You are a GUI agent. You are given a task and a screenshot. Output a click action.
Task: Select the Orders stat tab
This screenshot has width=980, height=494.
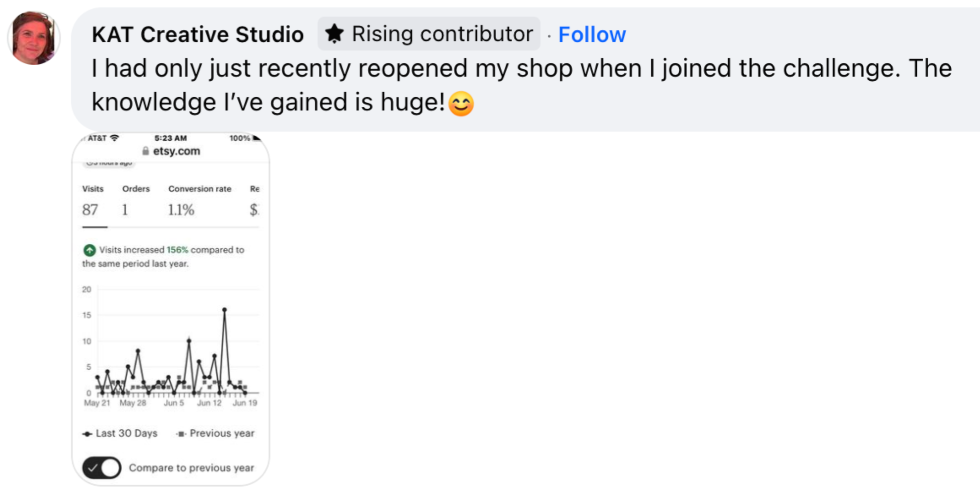(x=135, y=201)
